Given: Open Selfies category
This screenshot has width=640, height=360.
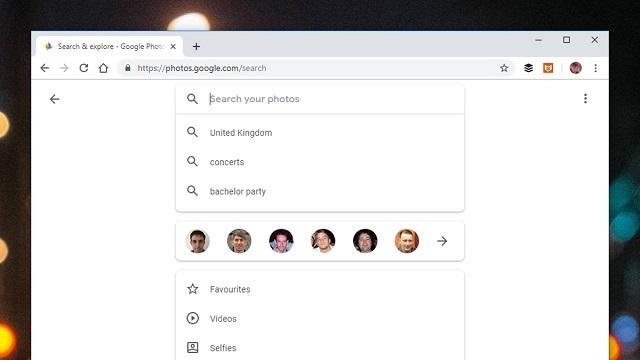Looking at the screenshot, I should (320, 348).
